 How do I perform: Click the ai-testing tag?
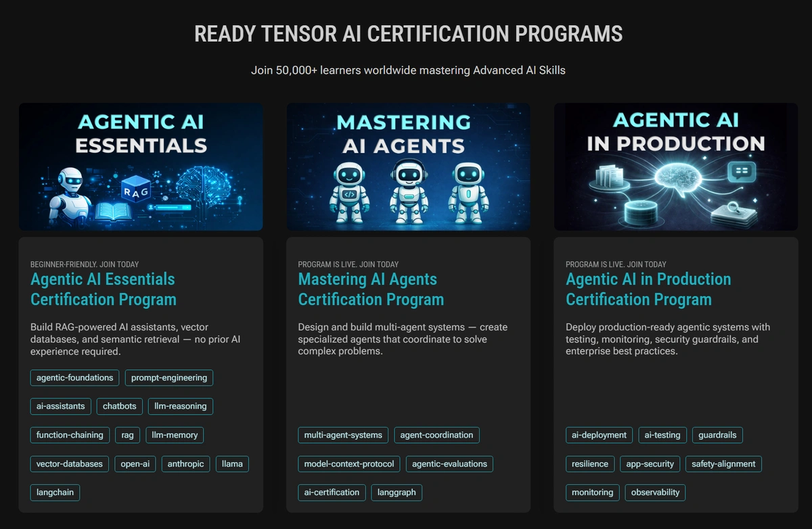(x=663, y=435)
